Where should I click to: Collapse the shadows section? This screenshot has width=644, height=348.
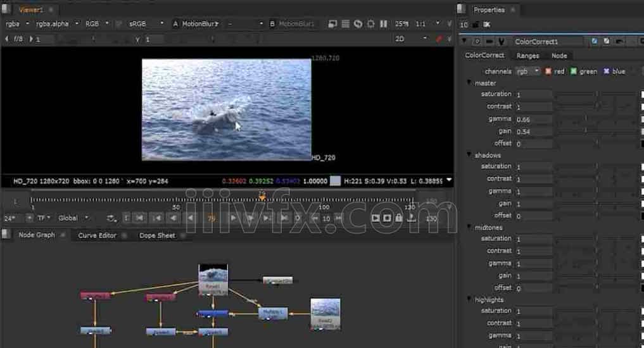[469, 155]
